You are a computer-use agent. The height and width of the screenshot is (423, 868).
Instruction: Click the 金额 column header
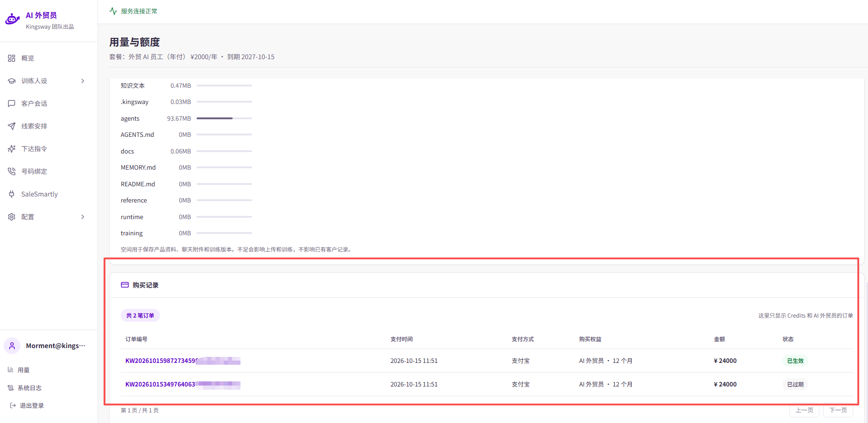tap(720, 339)
